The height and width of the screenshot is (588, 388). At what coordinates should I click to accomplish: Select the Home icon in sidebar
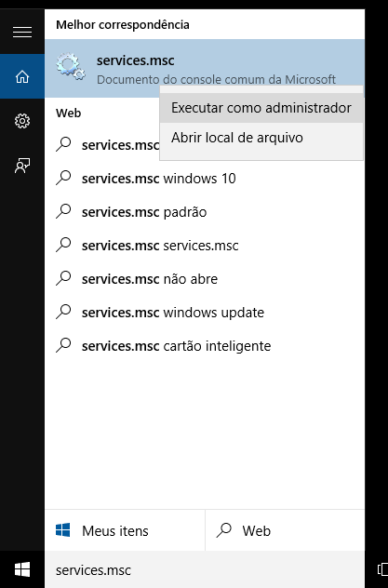22,76
